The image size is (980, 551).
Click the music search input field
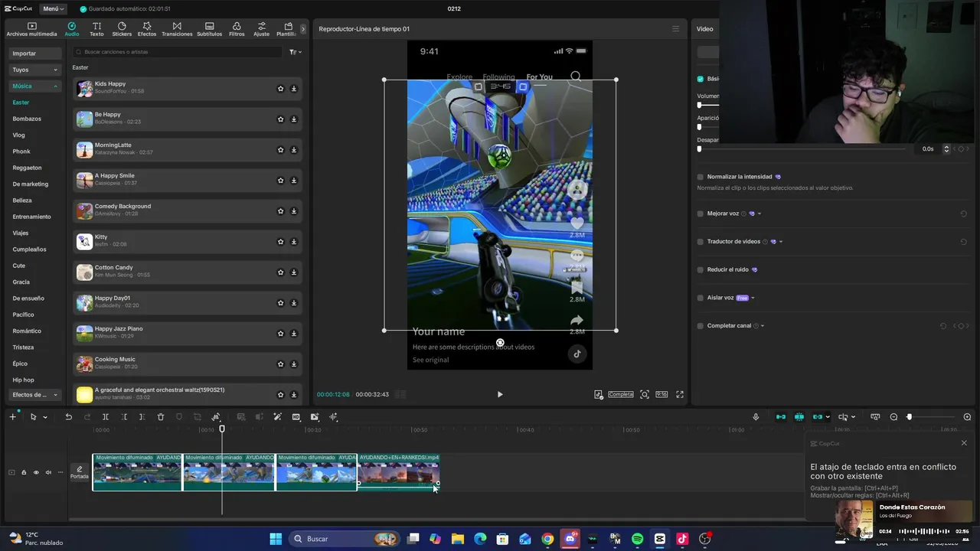178,52
